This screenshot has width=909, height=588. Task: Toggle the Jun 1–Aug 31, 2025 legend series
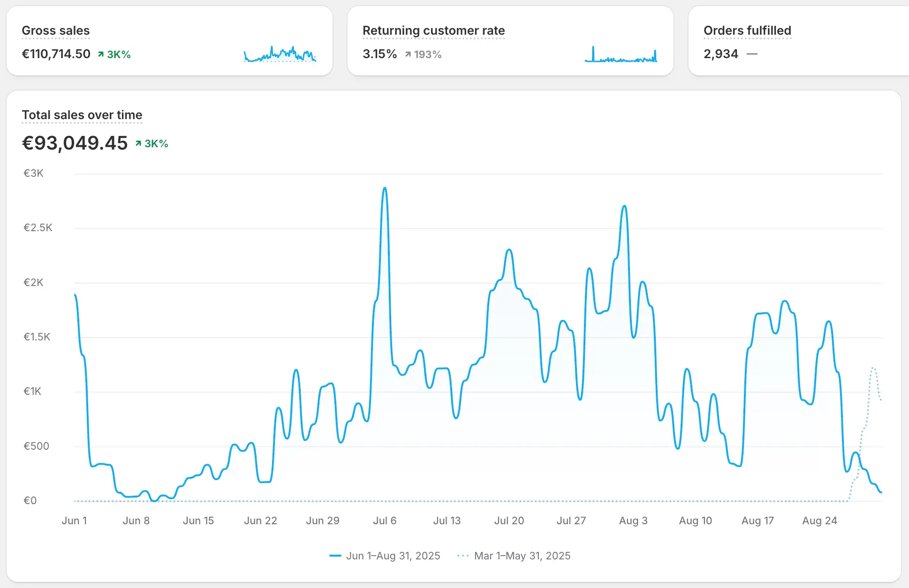pyautogui.click(x=393, y=556)
